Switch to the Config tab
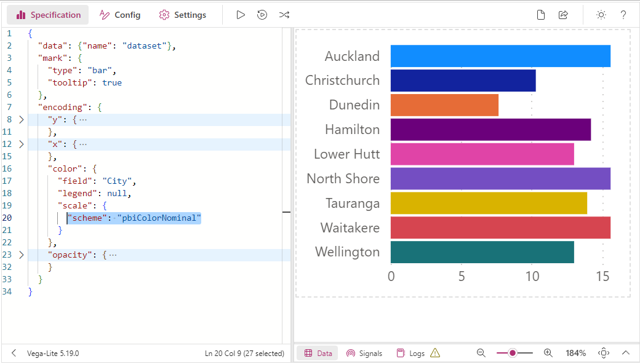The image size is (640, 364). pos(120,15)
